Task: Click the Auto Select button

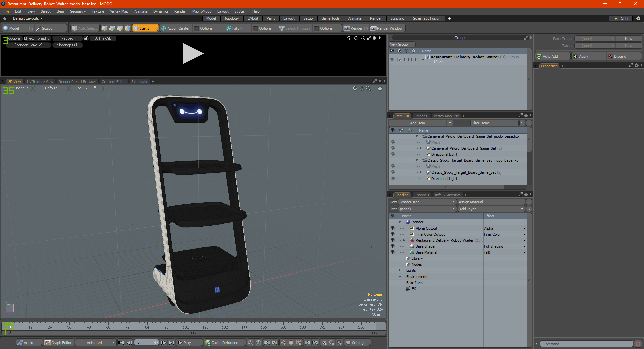Action: [85, 28]
